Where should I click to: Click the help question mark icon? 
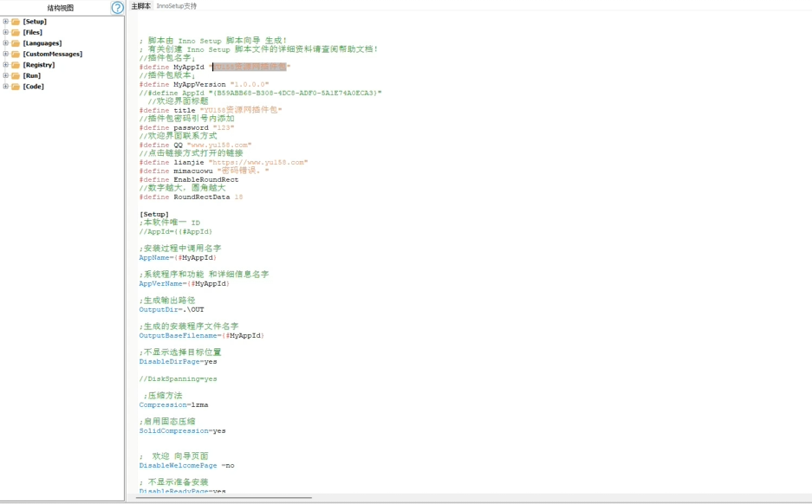click(117, 8)
